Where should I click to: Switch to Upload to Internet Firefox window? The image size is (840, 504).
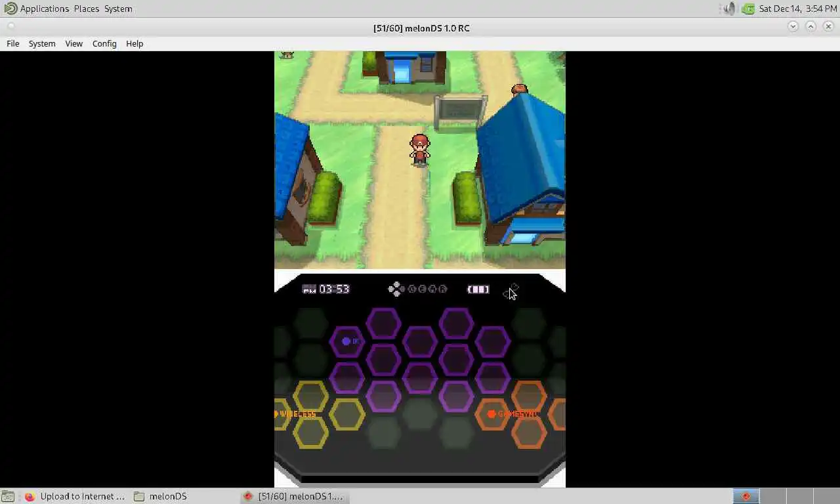74,496
